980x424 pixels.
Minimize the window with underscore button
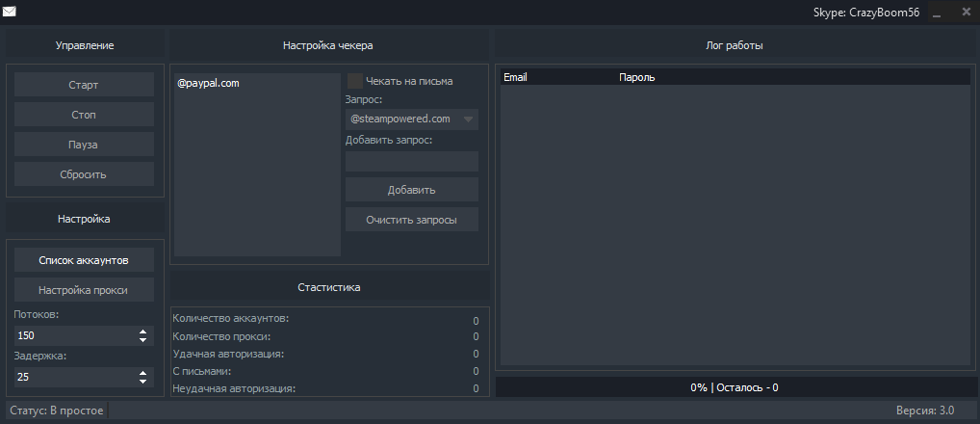[x=937, y=12]
